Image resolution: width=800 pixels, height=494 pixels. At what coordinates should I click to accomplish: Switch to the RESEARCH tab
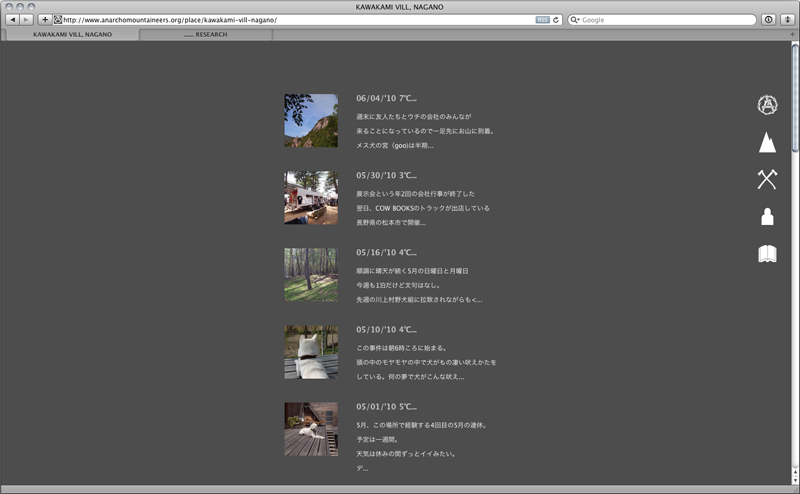click(x=206, y=34)
